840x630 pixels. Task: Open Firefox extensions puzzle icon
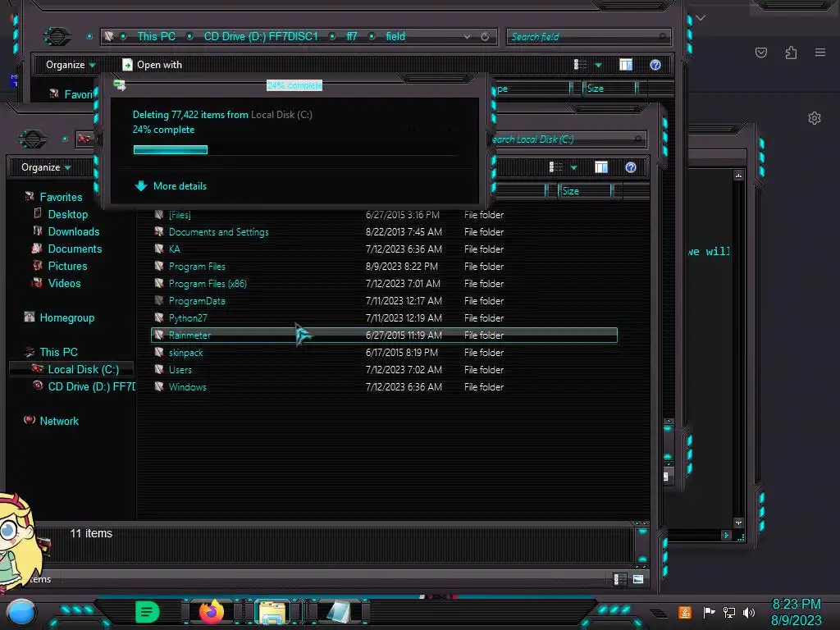791,52
